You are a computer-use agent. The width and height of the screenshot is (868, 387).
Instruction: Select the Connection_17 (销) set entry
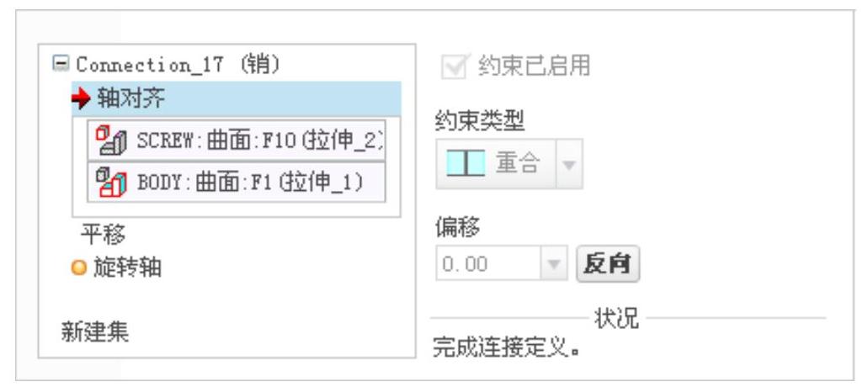point(178,64)
